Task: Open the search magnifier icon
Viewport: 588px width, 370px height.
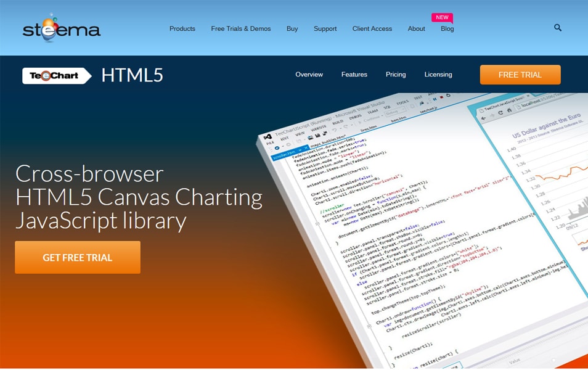Action: pos(558,27)
